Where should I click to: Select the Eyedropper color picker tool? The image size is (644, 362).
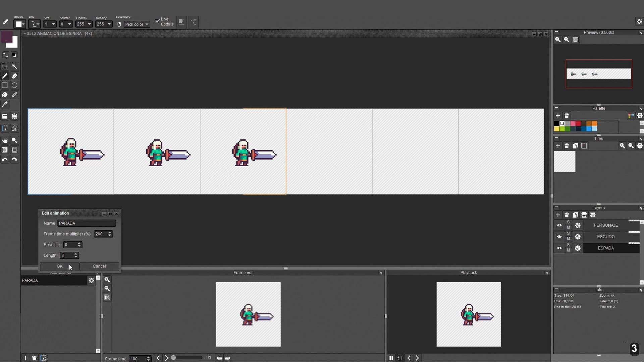[5, 104]
